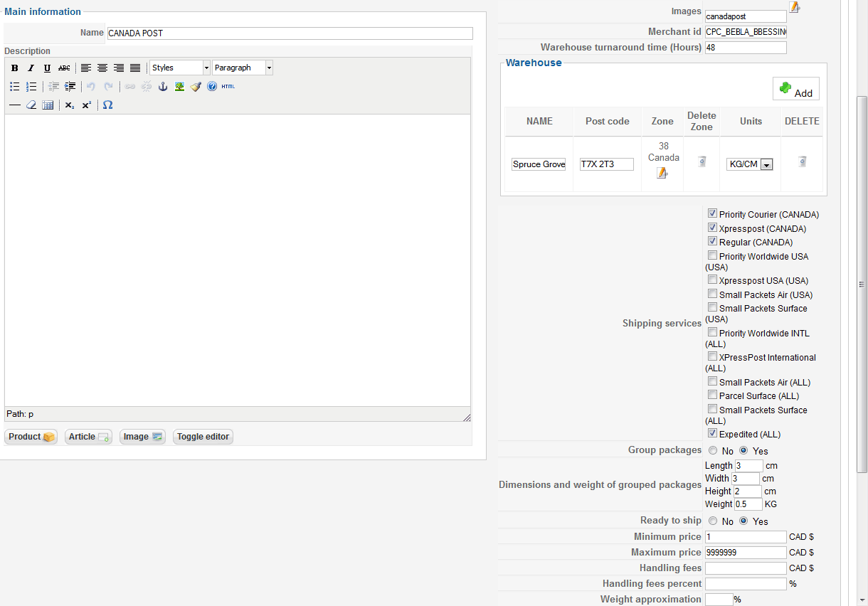Select No for Ready to ship
Image resolution: width=868 pixels, height=606 pixels.
click(x=713, y=521)
